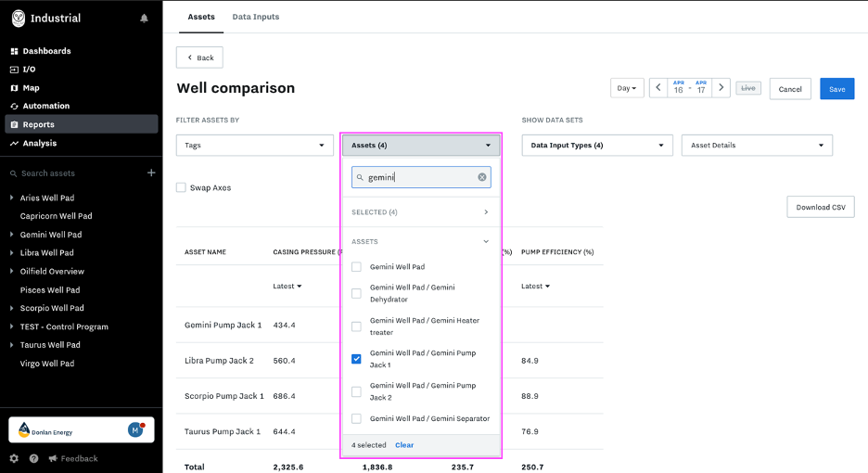Open the notifications bell
The height and width of the screenshot is (473, 868).
coord(144,19)
